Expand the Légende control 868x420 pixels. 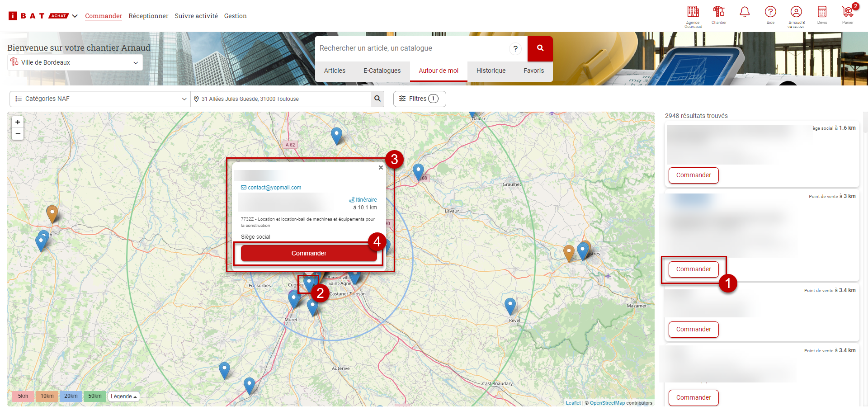(x=123, y=396)
